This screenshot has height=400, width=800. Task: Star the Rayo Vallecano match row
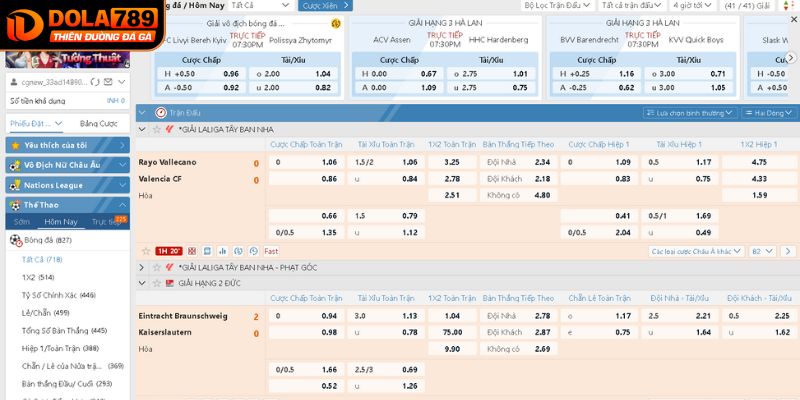tap(146, 251)
